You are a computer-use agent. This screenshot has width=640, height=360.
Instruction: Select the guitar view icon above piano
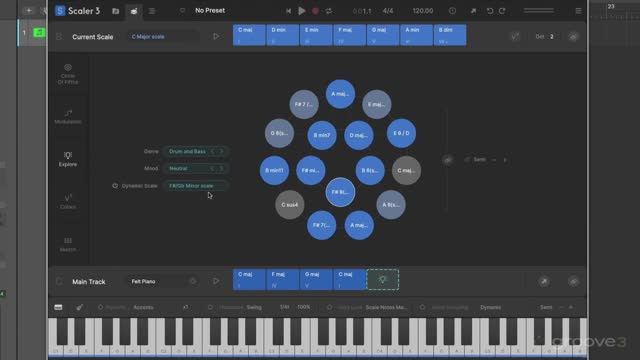coord(79,307)
